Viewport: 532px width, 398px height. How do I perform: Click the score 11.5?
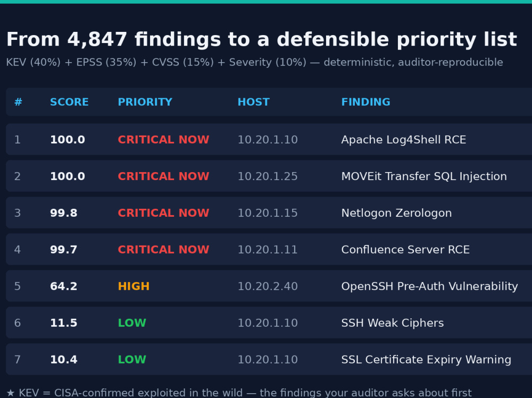[x=63, y=323]
